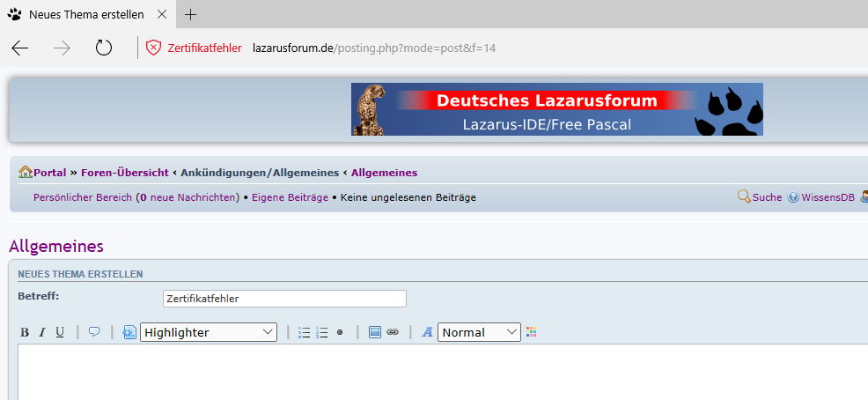Open a new browser tab
Screen dimensions: 868x400
191,15
